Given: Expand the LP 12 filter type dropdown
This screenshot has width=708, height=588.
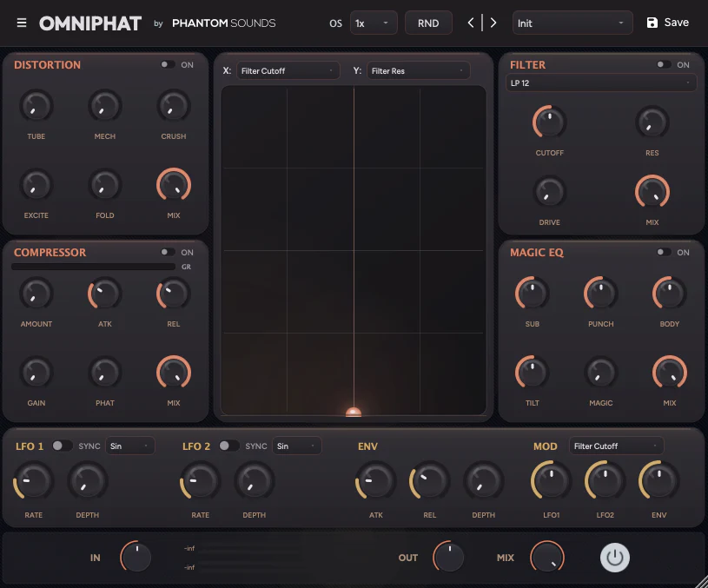Looking at the screenshot, I should 601,83.
